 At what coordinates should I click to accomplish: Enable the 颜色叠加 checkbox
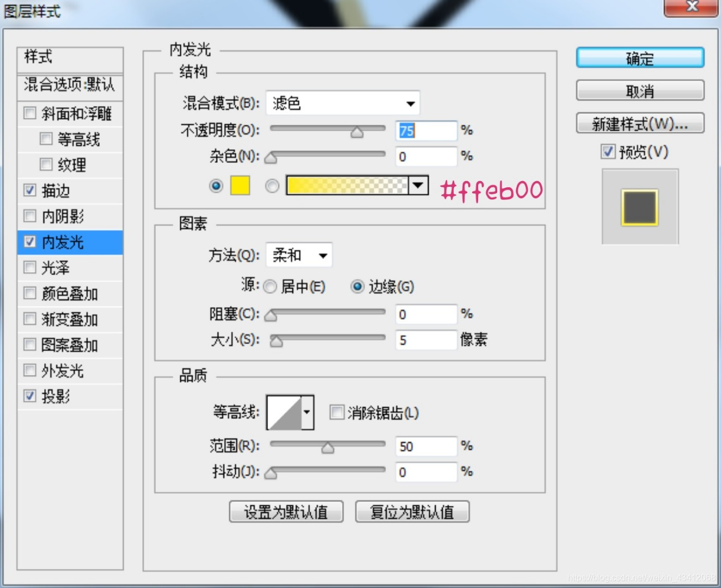pyautogui.click(x=29, y=293)
